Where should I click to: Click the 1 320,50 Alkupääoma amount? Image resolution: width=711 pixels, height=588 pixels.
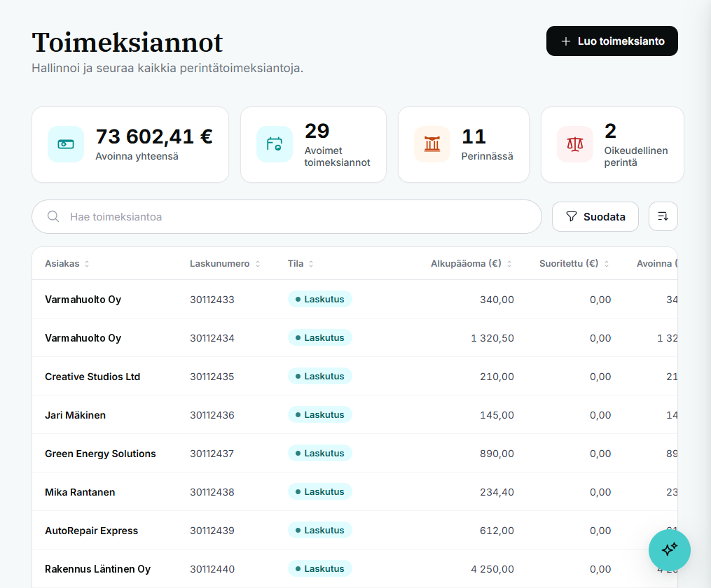tap(492, 338)
